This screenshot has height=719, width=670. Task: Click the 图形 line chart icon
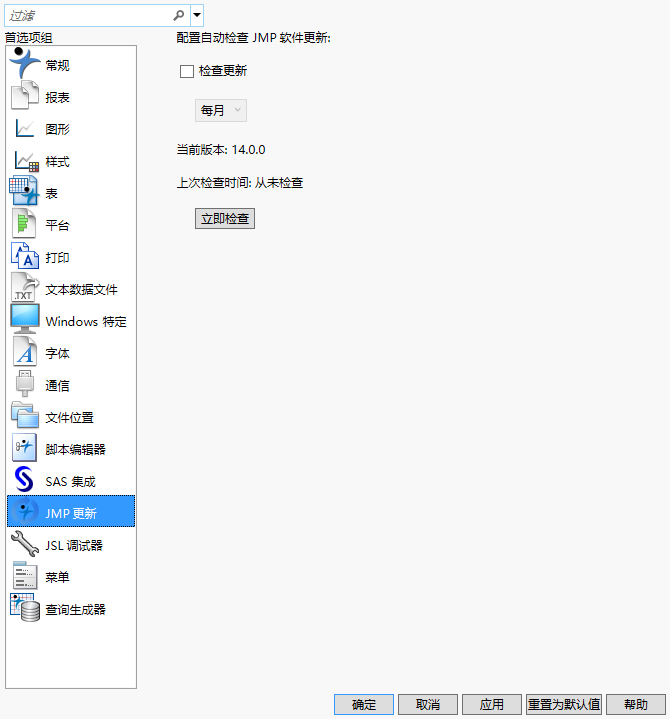point(25,128)
